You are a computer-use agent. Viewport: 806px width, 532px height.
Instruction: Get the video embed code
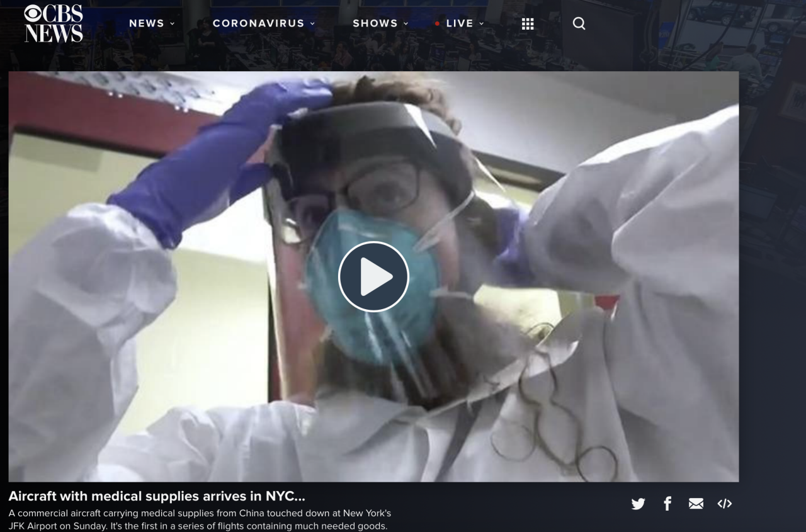725,504
